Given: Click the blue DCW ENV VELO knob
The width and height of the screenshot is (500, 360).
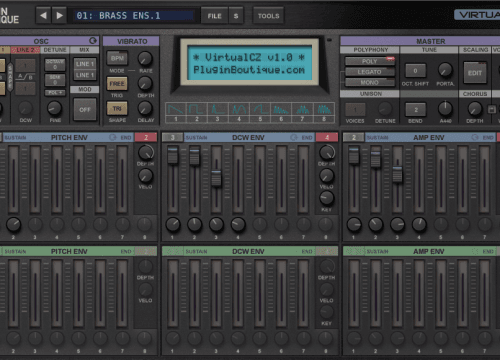Looking at the screenshot, I should tap(327, 175).
